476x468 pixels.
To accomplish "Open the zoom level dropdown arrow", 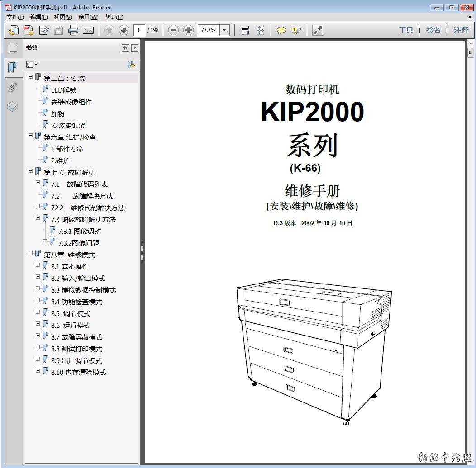I will coord(224,30).
